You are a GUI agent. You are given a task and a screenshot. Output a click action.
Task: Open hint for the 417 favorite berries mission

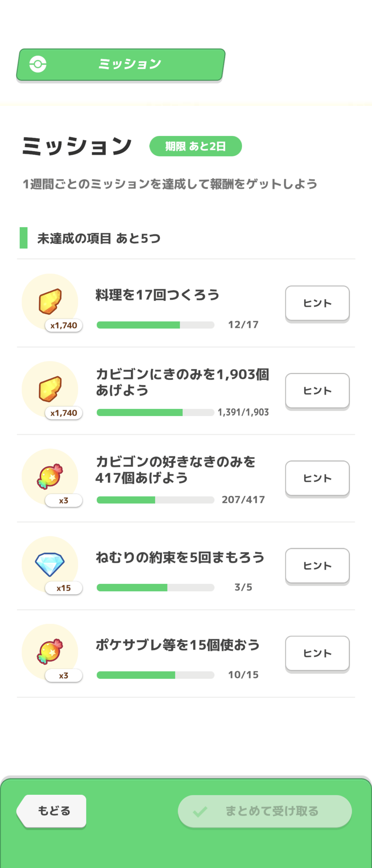coord(317,478)
